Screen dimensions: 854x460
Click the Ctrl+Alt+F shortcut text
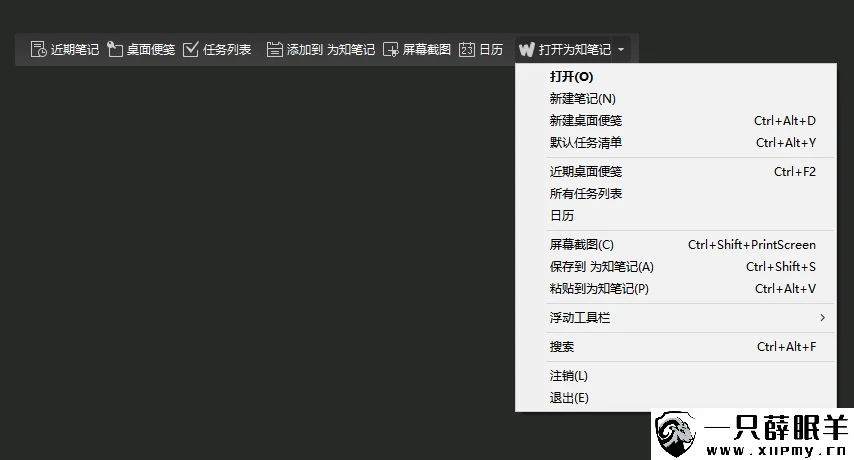(786, 347)
